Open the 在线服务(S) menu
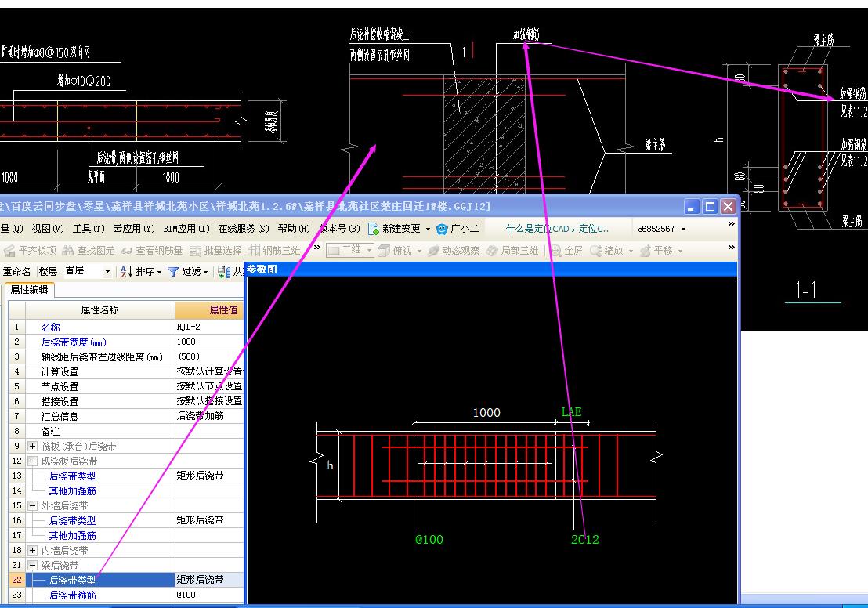The height and width of the screenshot is (608, 868). tap(244, 229)
